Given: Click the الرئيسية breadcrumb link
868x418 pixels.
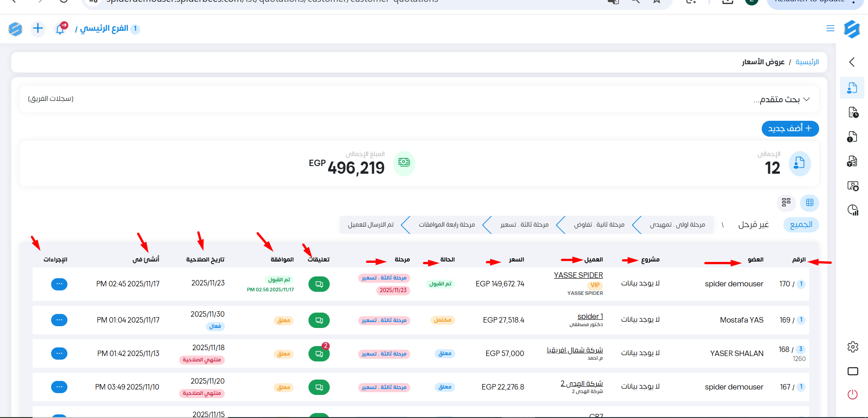Looking at the screenshot, I should point(807,62).
